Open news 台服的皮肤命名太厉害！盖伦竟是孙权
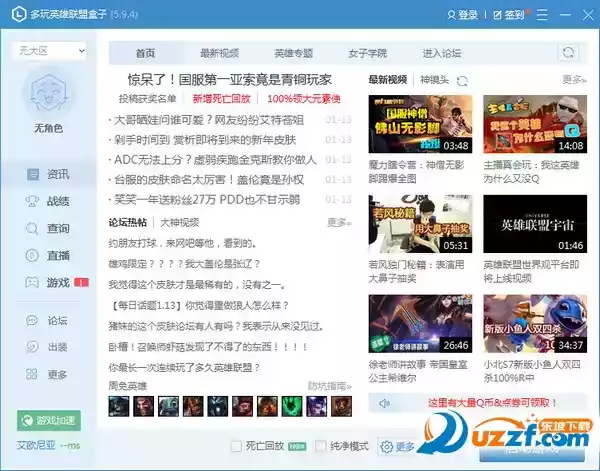The height and width of the screenshot is (471, 600). (x=209, y=180)
